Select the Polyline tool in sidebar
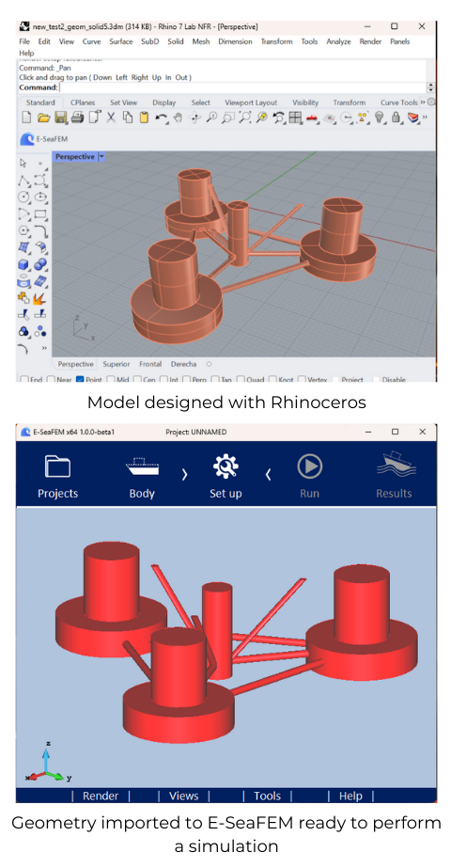The image size is (451, 868). click(23, 180)
